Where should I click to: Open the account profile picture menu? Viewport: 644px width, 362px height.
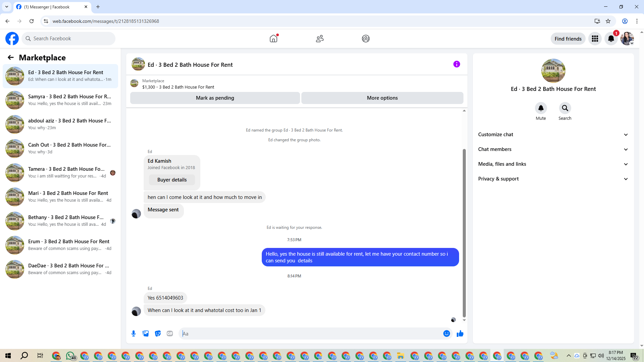(627, 39)
